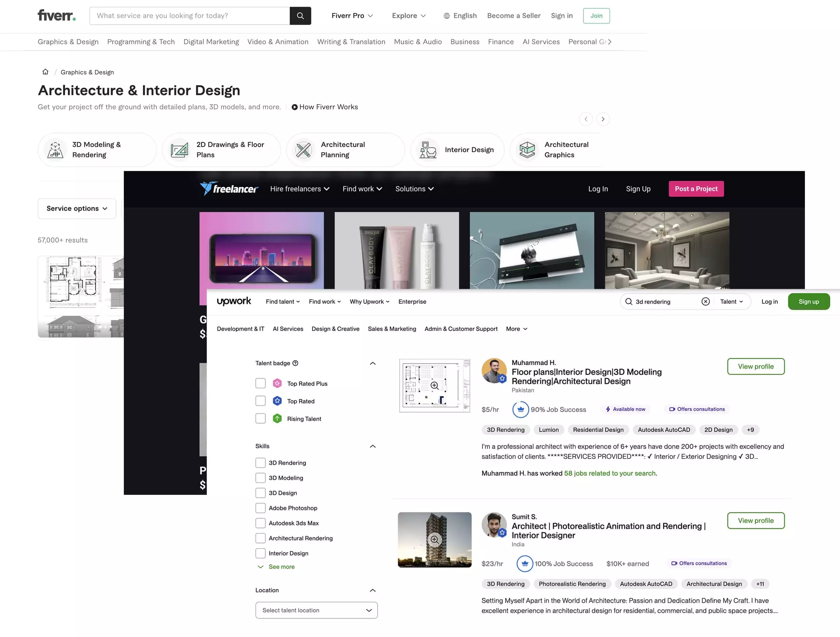Click the previous carousel arrow on Fiverr
The height and width of the screenshot is (637, 840).
[x=585, y=119]
